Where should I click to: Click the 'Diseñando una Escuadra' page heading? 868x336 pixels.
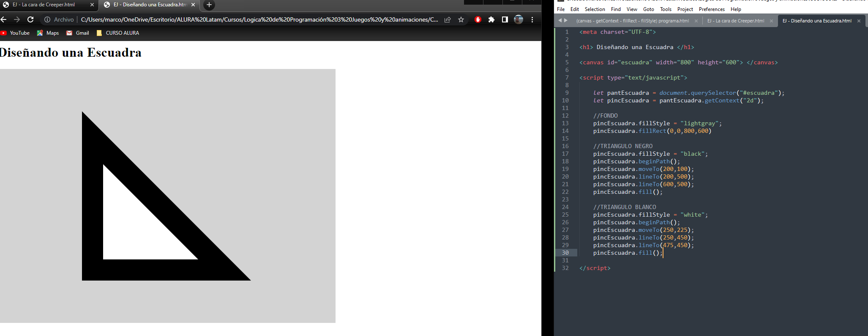pos(71,52)
